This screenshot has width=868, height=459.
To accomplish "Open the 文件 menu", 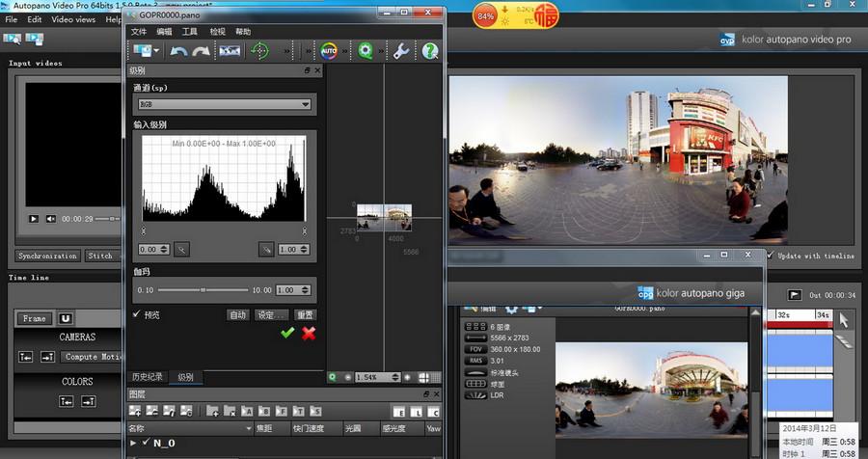I will click(138, 32).
